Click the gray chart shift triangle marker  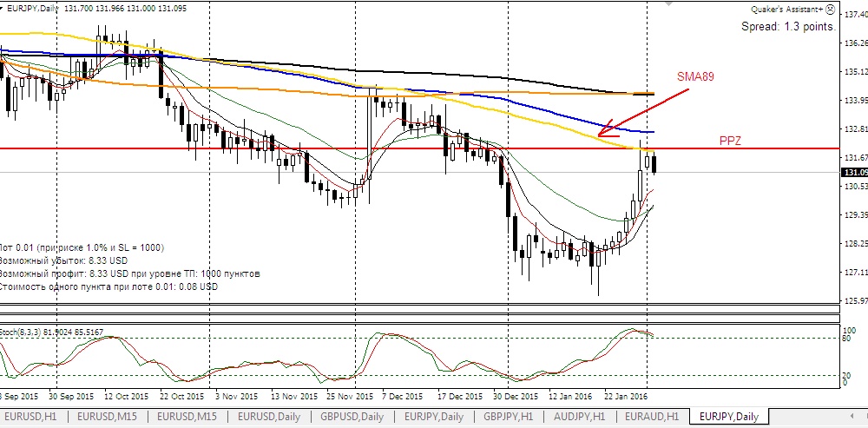pyautogui.click(x=669, y=3)
